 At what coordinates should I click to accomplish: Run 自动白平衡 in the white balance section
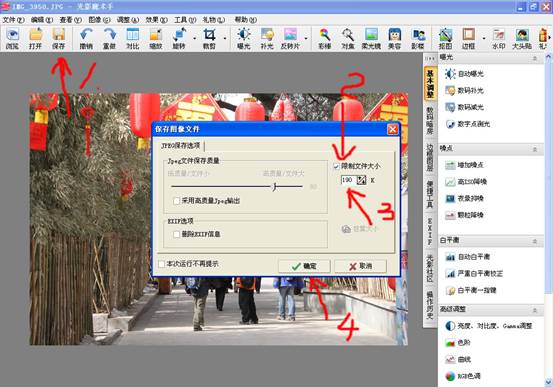click(468, 256)
